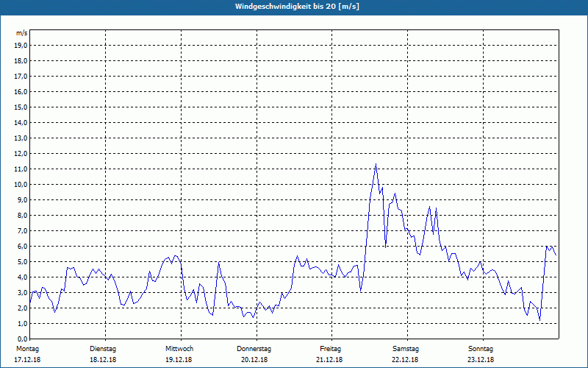588x368 pixels.
Task: Select the 'Dienstag' day label
Action: pyautogui.click(x=103, y=349)
